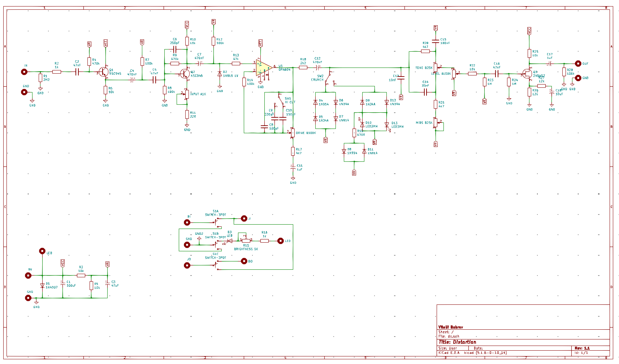The image size is (619, 364).
Task: Select the 9V power input pad
Action: coord(28,276)
